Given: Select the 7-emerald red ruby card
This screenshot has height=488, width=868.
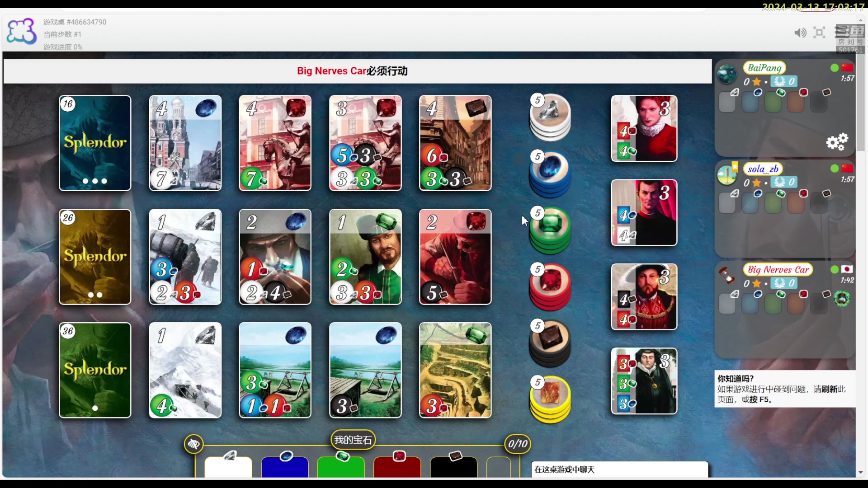Looking at the screenshot, I should [x=275, y=143].
